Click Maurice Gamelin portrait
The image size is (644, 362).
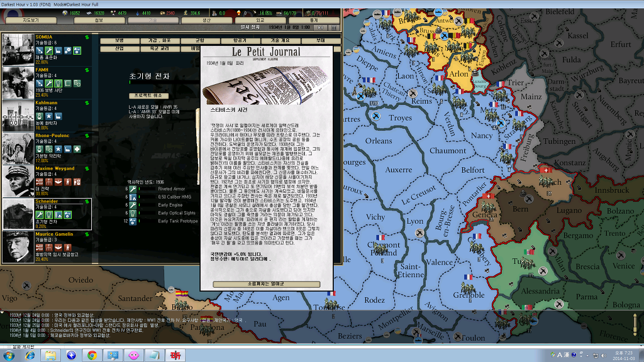click(x=18, y=246)
